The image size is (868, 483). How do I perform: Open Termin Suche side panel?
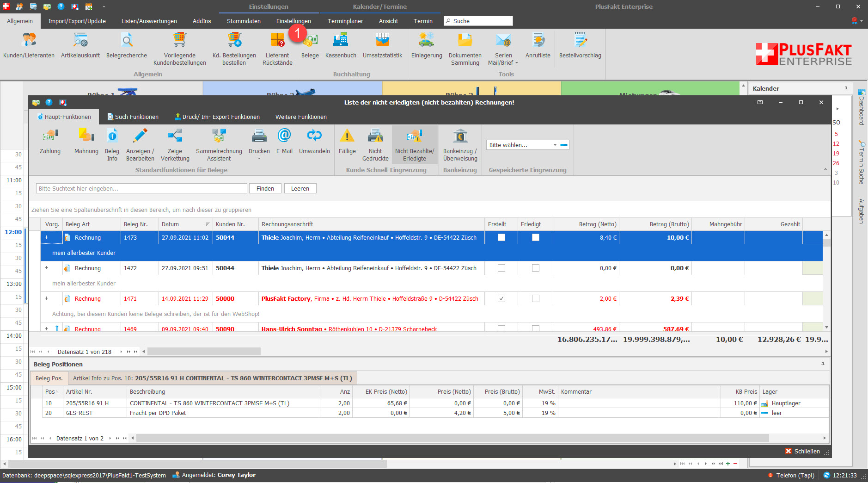tap(862, 163)
